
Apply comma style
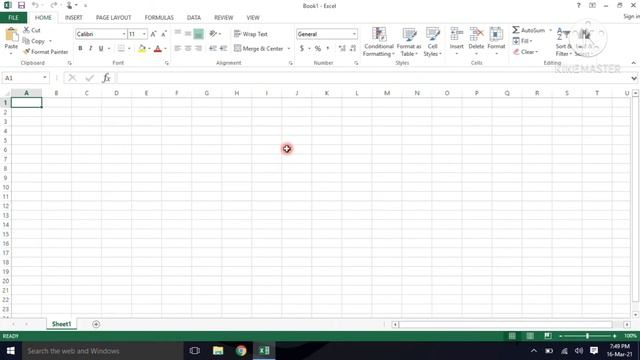328,49
